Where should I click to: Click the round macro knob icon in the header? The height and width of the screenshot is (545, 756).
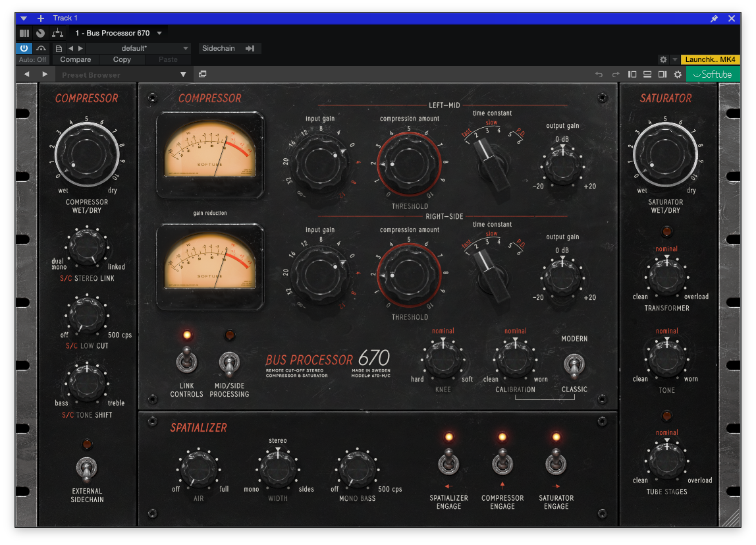pos(41,33)
